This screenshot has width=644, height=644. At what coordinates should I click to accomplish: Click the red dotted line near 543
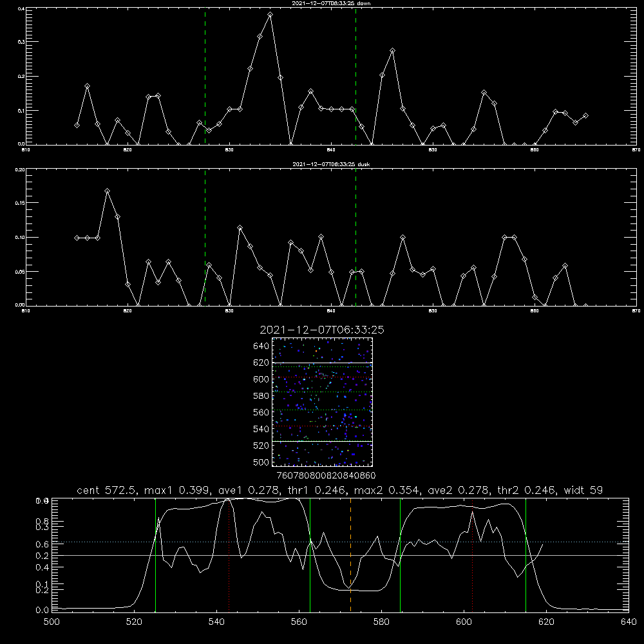229,555
